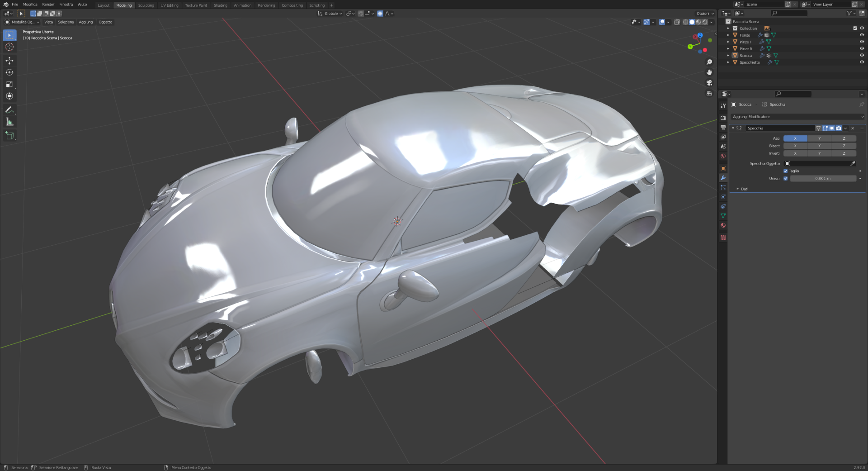Select the Cursor tool in the viewport toolbar
The height and width of the screenshot is (471, 868).
click(x=9, y=47)
